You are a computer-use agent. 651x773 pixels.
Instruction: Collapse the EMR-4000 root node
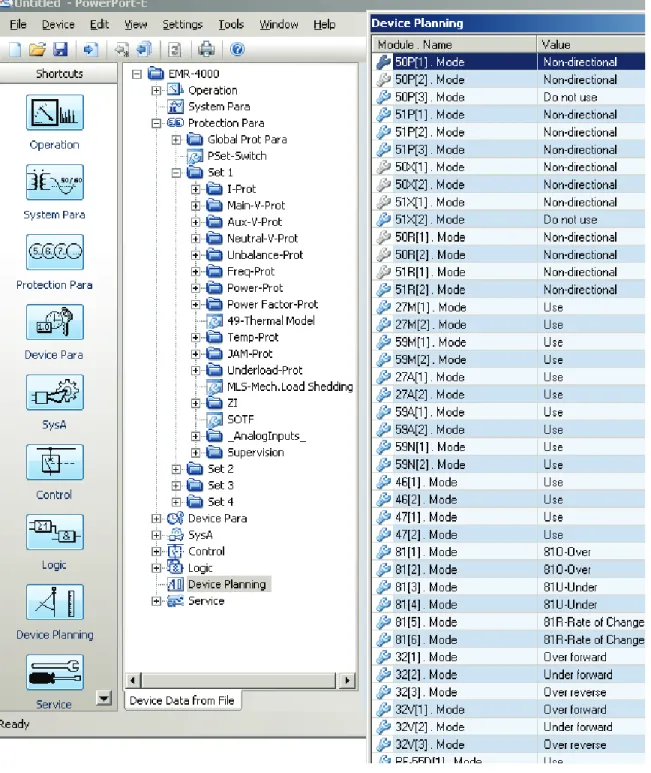pos(137,74)
